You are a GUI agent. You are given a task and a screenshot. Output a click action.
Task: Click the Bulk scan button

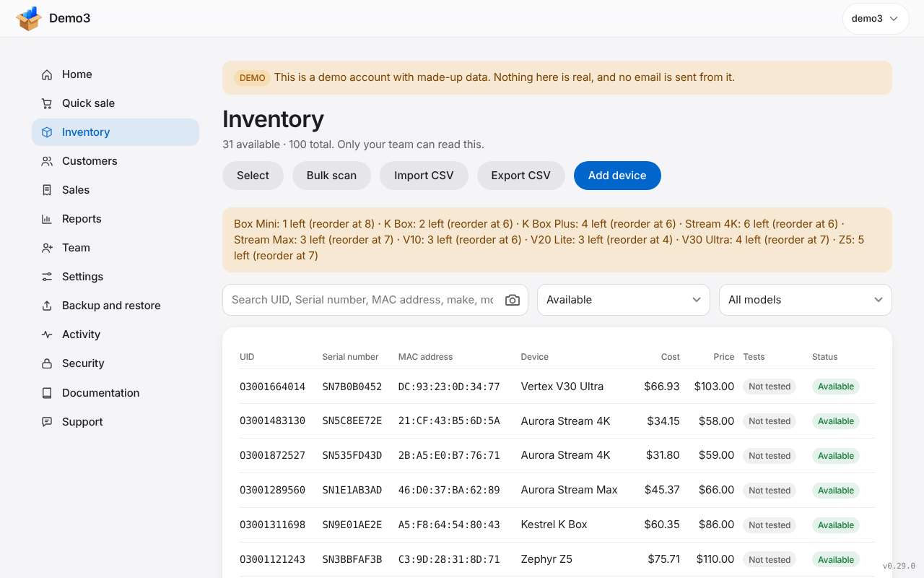click(331, 176)
